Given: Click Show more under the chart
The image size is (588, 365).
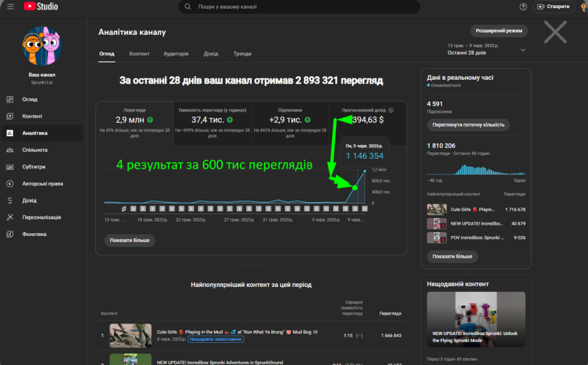Looking at the screenshot, I should click(130, 240).
